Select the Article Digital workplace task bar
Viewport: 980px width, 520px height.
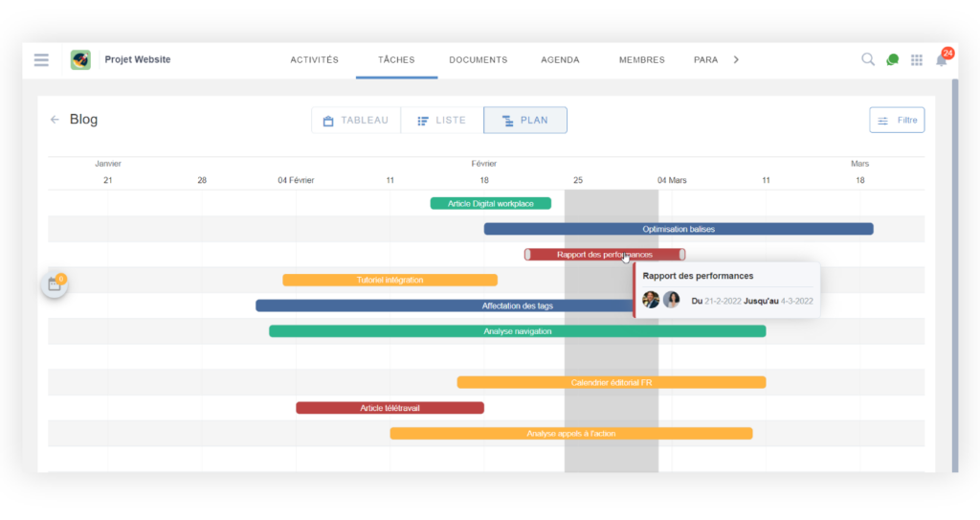tap(491, 203)
